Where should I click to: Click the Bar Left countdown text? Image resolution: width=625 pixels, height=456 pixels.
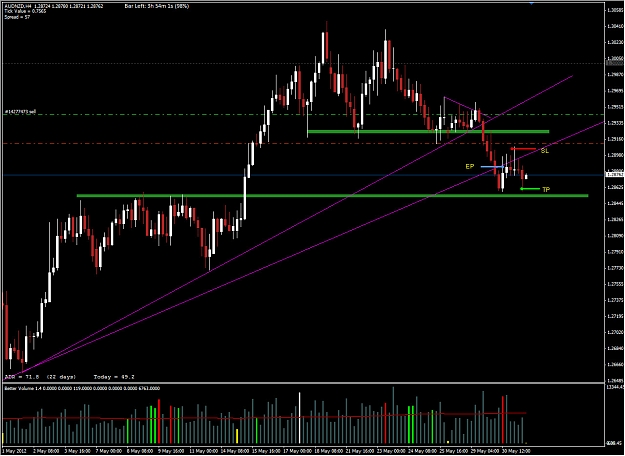tap(157, 6)
